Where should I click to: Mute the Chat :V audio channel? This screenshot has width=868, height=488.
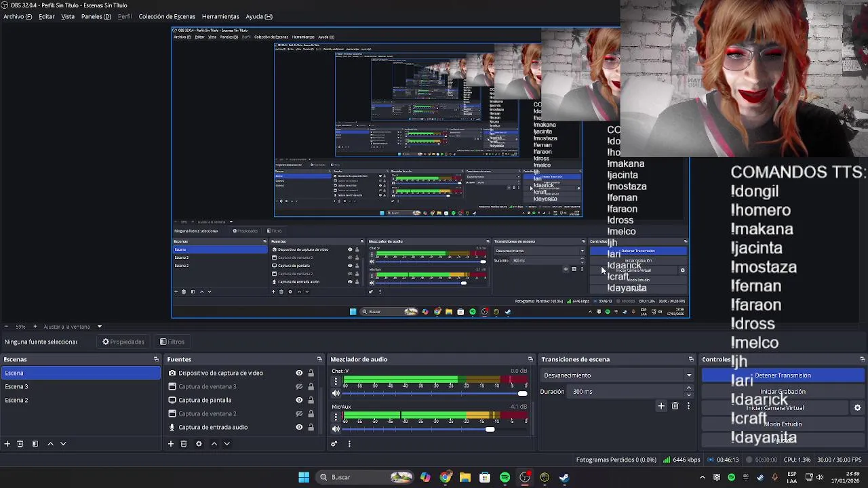[336, 393]
